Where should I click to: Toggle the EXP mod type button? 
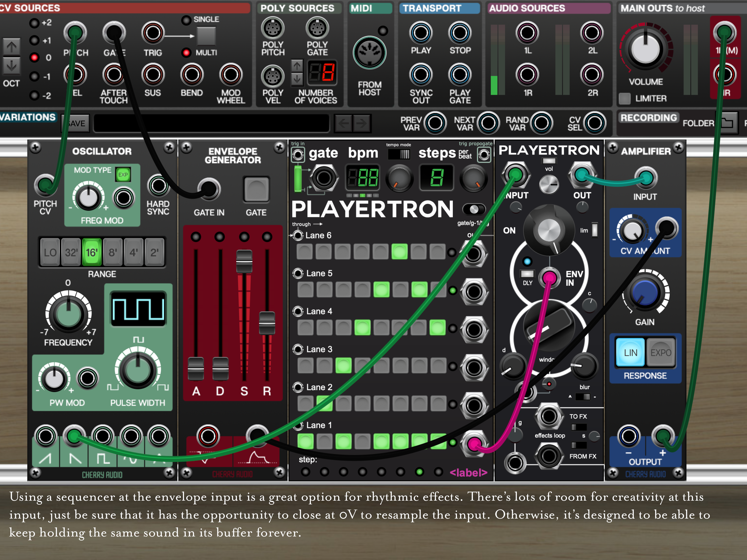pos(123,174)
